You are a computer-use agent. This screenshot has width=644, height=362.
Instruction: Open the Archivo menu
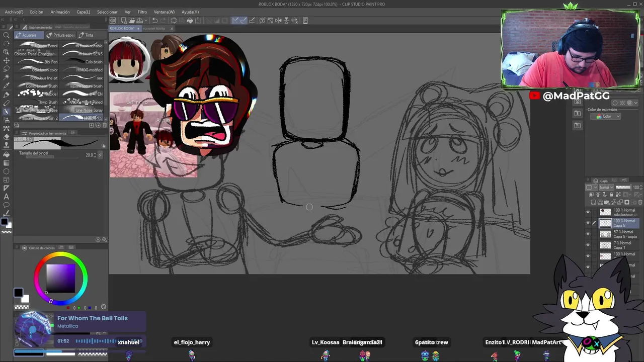(14, 12)
